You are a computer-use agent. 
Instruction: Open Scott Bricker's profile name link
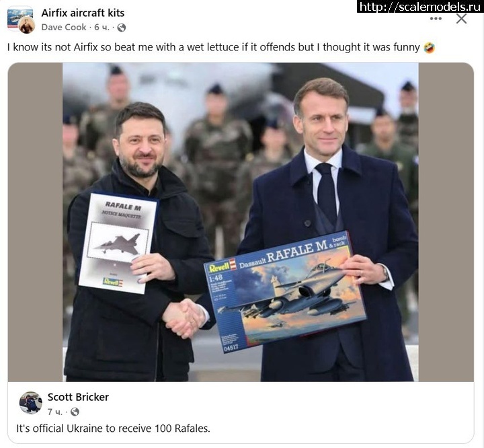click(x=78, y=397)
